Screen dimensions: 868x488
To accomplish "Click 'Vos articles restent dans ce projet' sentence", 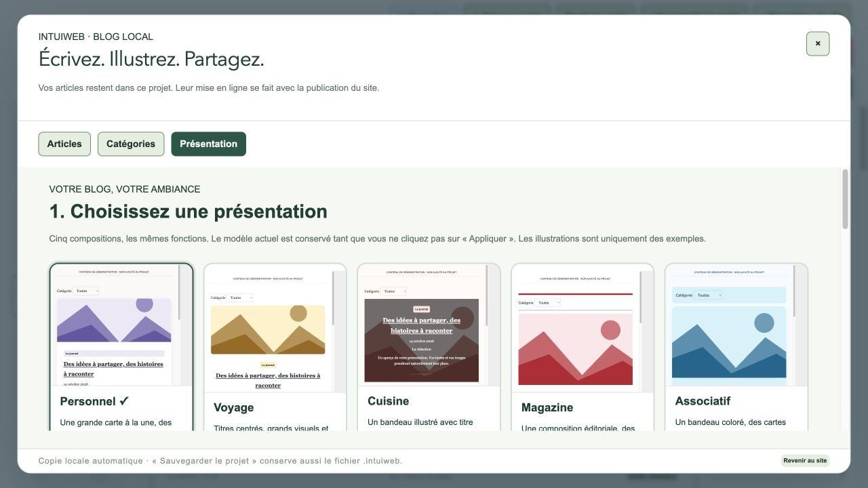I will [209, 88].
